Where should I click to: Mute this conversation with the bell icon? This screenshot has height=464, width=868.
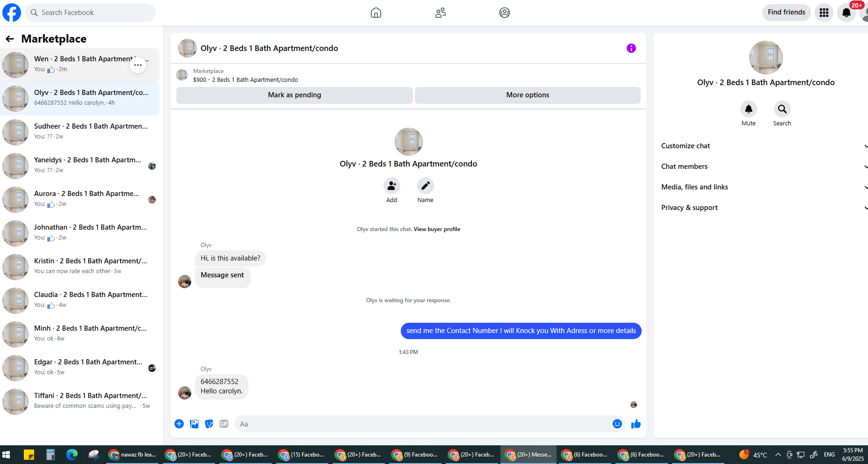[x=749, y=109]
